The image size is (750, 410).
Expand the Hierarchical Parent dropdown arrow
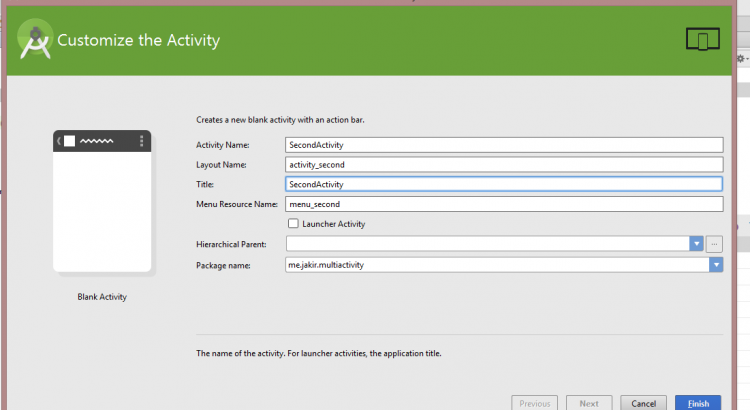(696, 244)
